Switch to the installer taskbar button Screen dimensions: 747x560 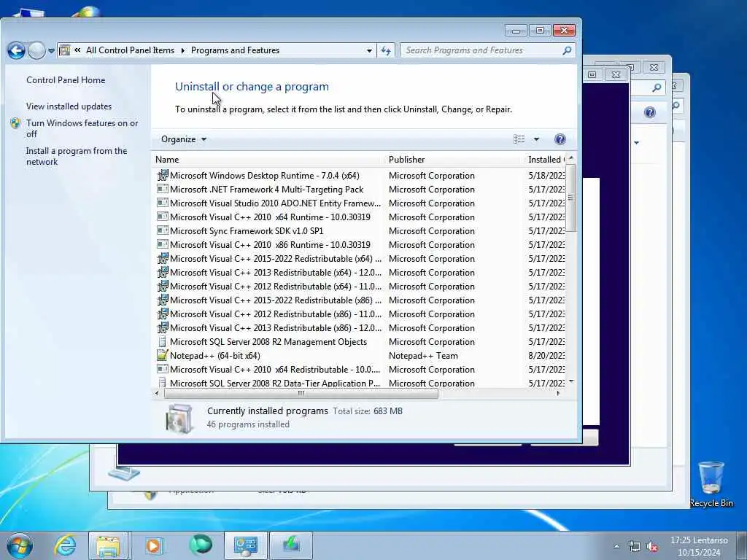pos(291,545)
